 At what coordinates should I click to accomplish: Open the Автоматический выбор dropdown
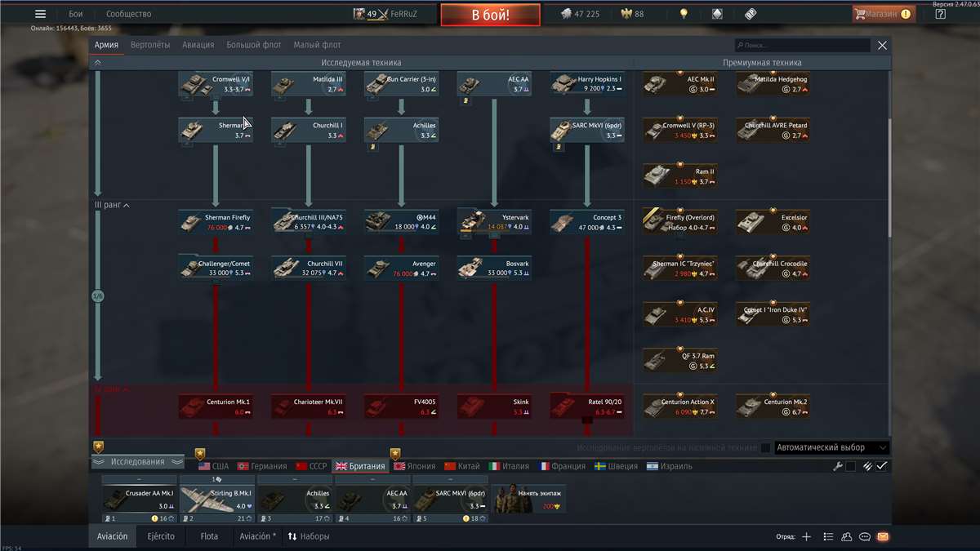[831, 447]
